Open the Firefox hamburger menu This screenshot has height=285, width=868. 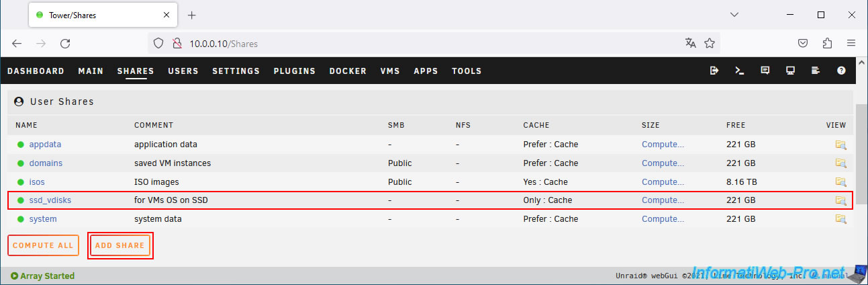pyautogui.click(x=851, y=43)
